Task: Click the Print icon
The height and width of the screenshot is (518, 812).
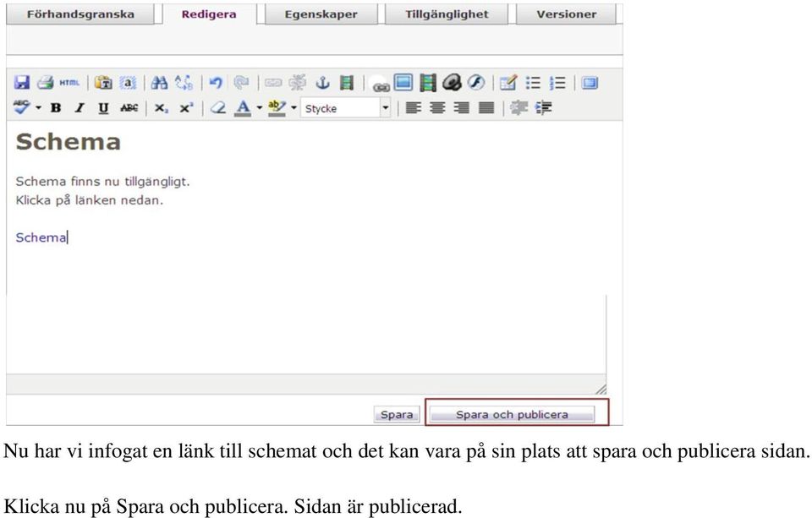Action: click(46, 83)
